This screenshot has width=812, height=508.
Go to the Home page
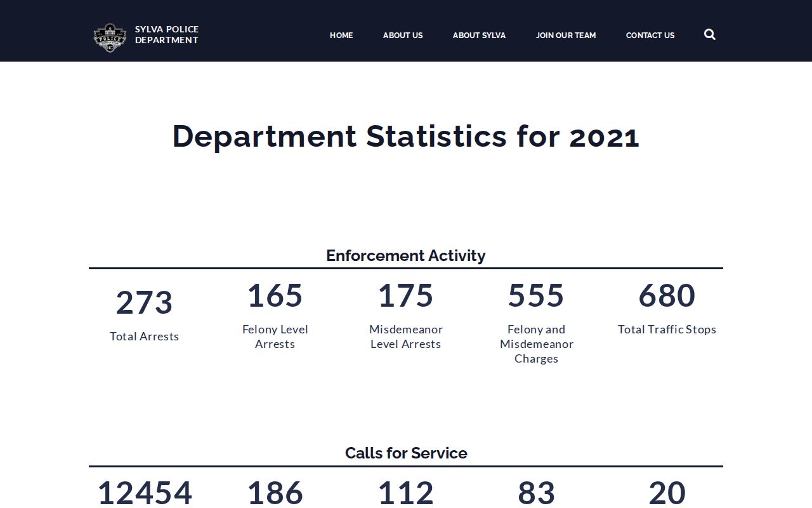(341, 36)
